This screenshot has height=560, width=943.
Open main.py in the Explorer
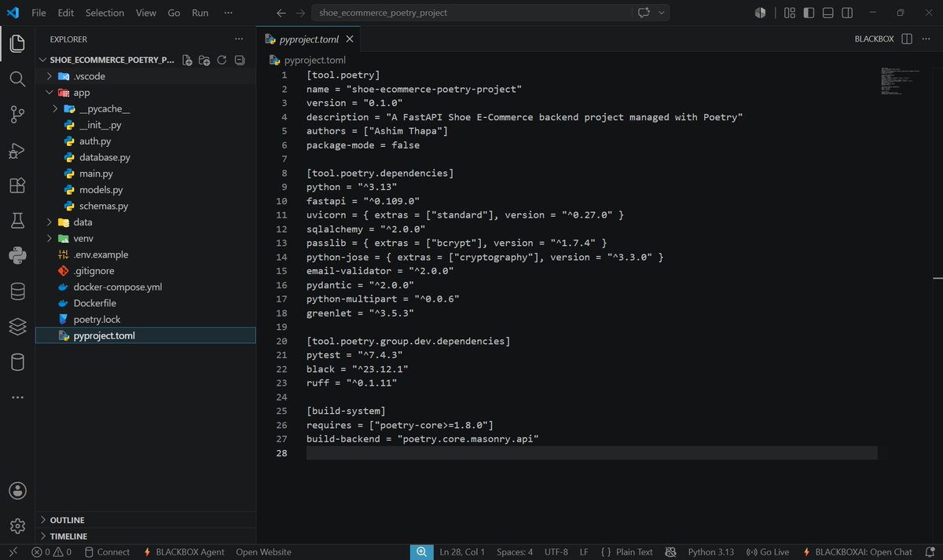click(96, 174)
